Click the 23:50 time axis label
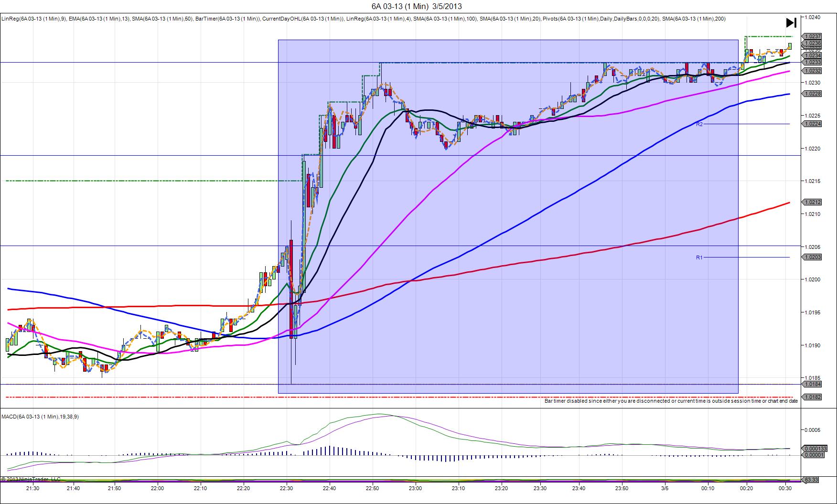 click(x=622, y=488)
